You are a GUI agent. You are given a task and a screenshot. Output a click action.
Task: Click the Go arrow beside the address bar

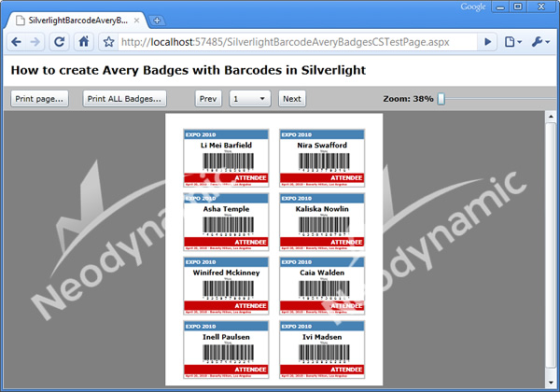pos(487,42)
